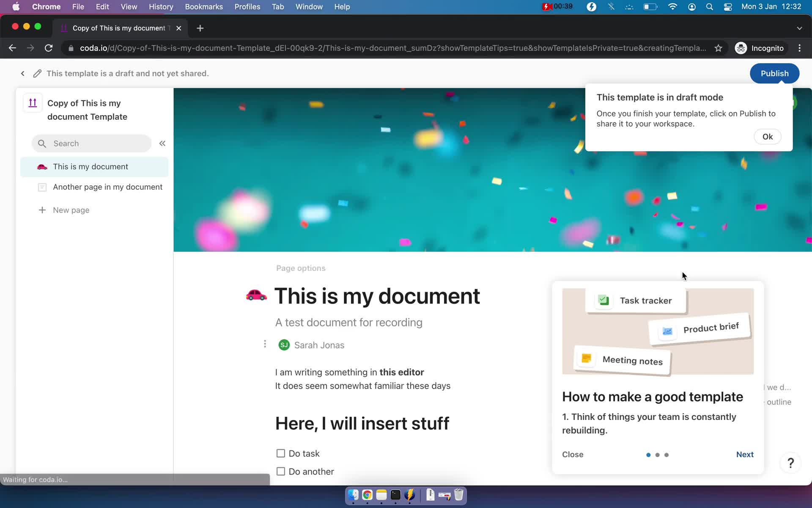
Task: Click the New page plus icon
Action: (41, 210)
